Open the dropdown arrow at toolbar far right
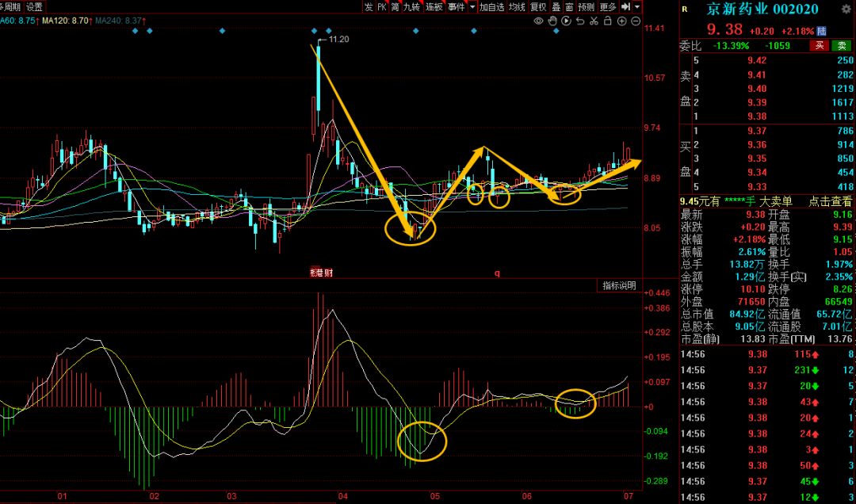Image resolution: width=856 pixels, height=504 pixels. 636,6
